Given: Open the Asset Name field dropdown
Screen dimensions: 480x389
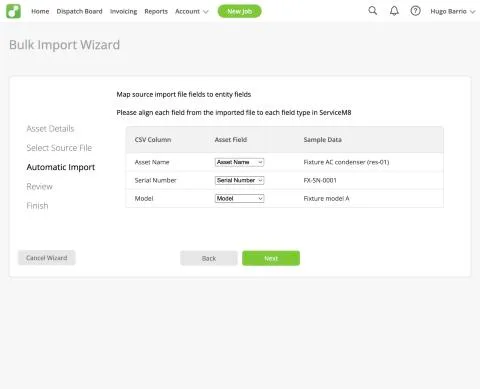Looking at the screenshot, I should point(239,162).
